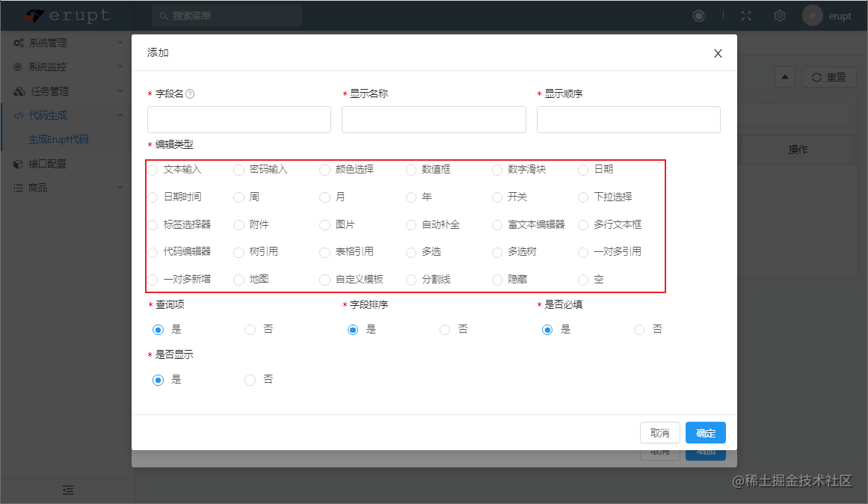Click the erupt logo in header
Viewport: 868px width, 504px height.
coord(67,16)
